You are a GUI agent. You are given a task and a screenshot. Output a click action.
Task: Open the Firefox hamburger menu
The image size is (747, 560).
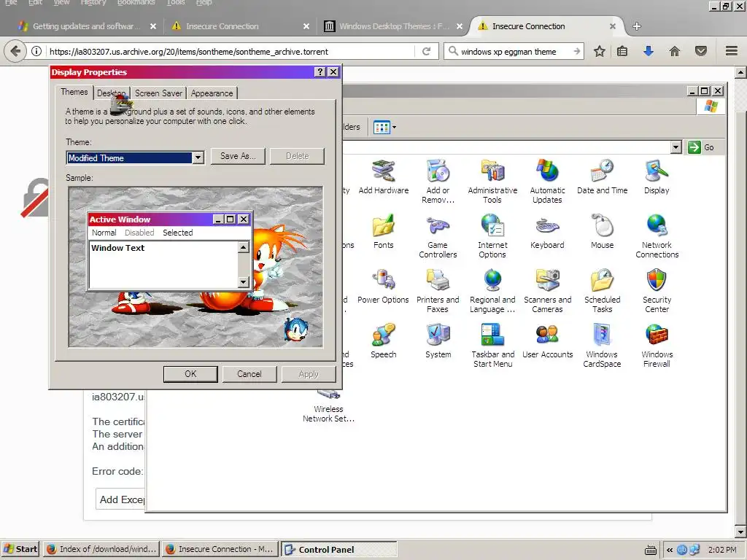coord(732,51)
